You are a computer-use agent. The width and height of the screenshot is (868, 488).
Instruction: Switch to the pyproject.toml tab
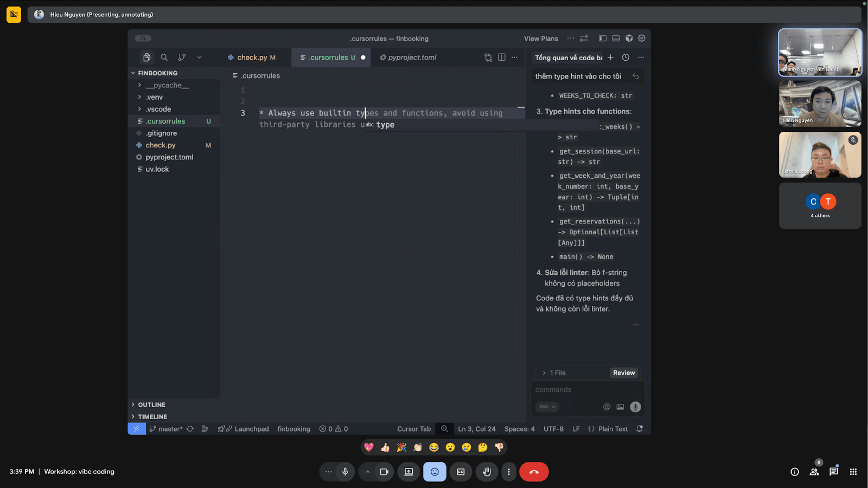pos(412,57)
